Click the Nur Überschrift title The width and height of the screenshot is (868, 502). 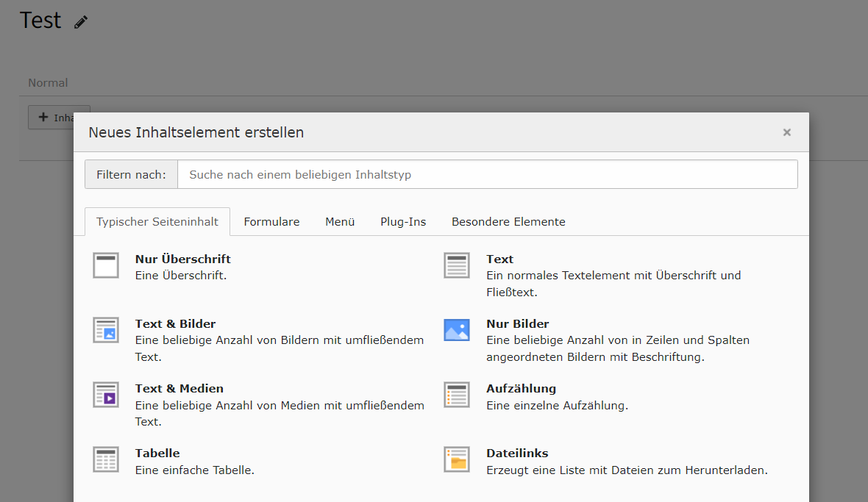pyautogui.click(x=182, y=259)
